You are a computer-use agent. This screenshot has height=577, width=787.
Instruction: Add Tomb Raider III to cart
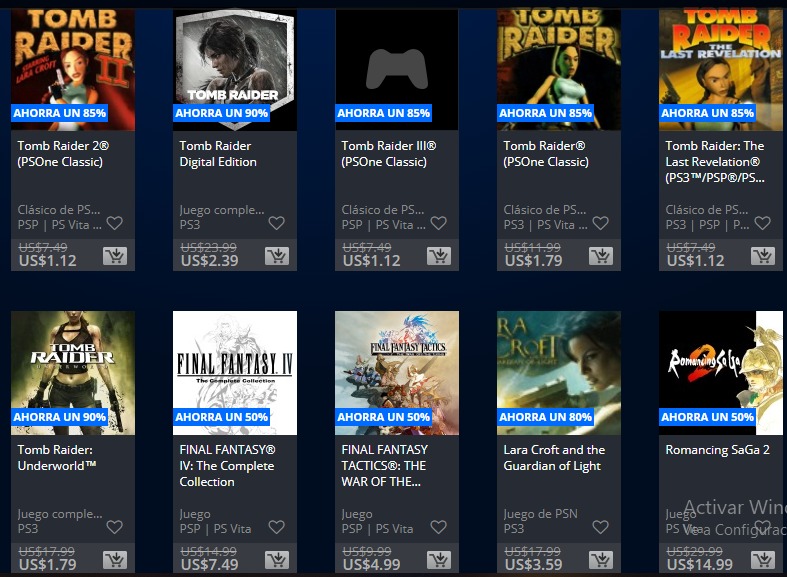tap(439, 256)
